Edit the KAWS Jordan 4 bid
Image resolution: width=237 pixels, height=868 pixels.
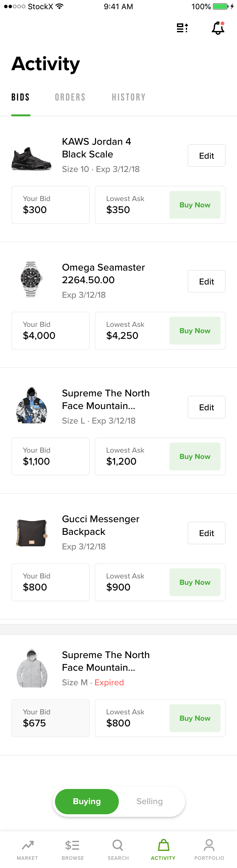(x=206, y=155)
